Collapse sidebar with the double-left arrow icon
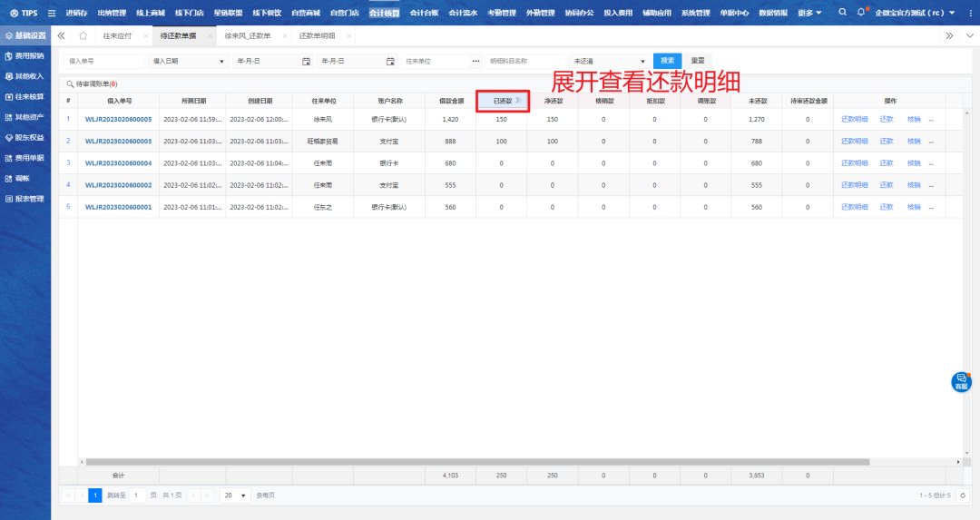Screen dimensions: 980x520 click(x=62, y=35)
